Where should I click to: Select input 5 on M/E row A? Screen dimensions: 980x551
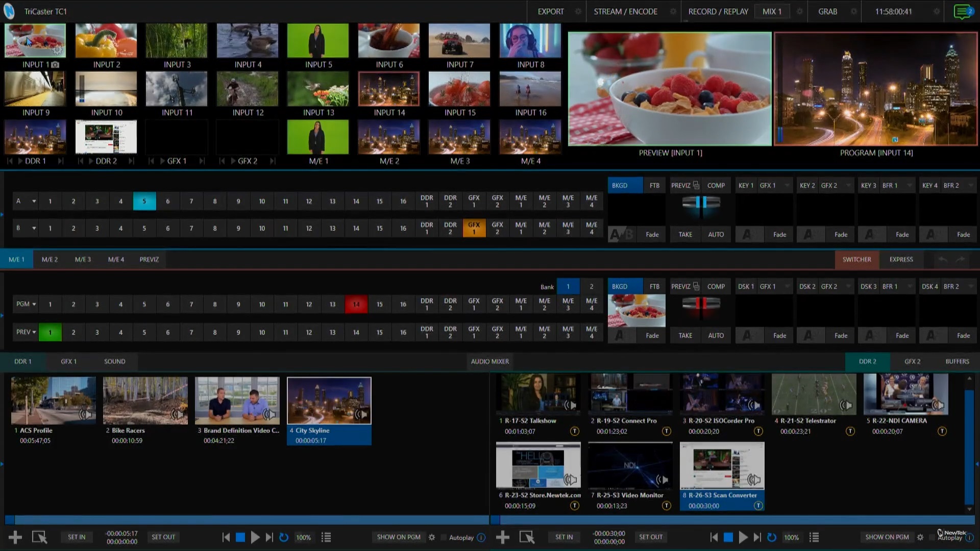144,202
